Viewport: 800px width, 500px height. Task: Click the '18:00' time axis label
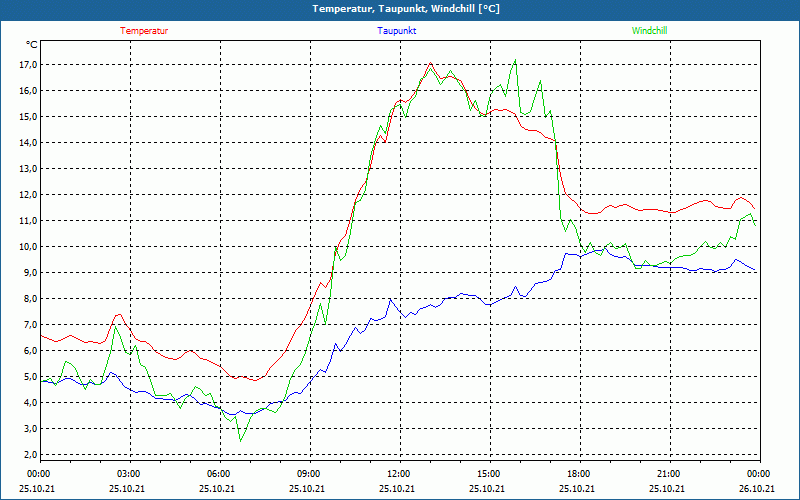click(x=580, y=474)
